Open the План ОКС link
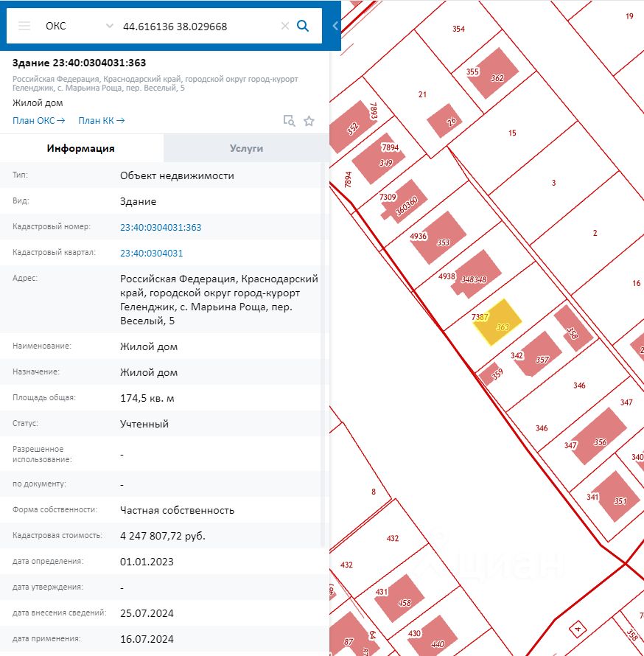 point(38,120)
